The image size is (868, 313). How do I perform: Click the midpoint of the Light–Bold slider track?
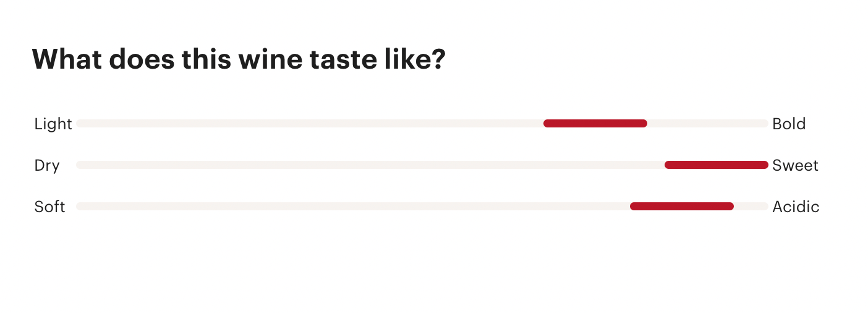422,124
